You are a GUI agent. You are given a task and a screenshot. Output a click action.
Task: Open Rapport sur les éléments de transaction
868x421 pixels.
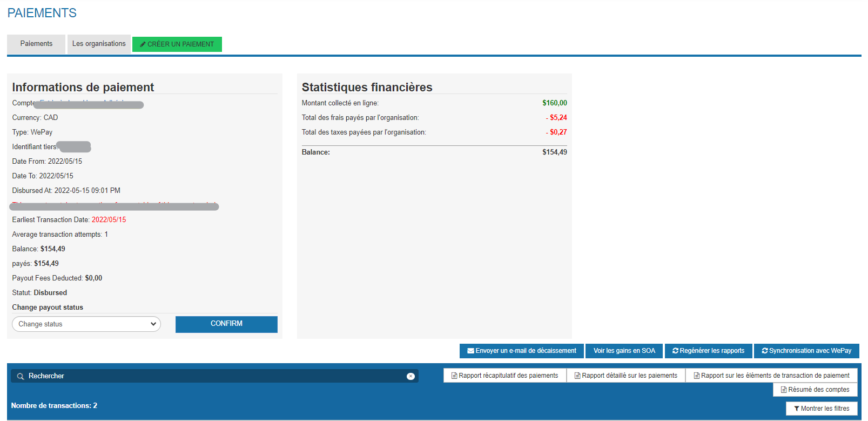coord(771,376)
